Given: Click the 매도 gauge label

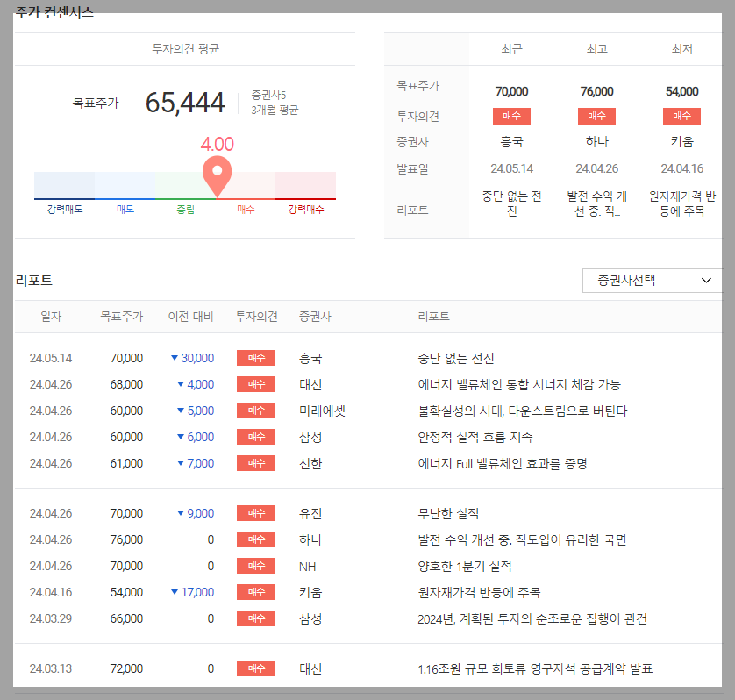Looking at the screenshot, I should 125,209.
